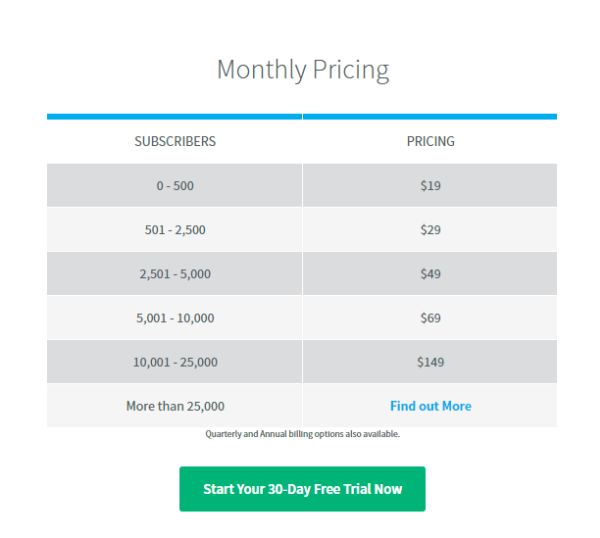Select the Monthly Pricing heading
The width and height of the screenshot is (600, 538).
click(x=303, y=70)
